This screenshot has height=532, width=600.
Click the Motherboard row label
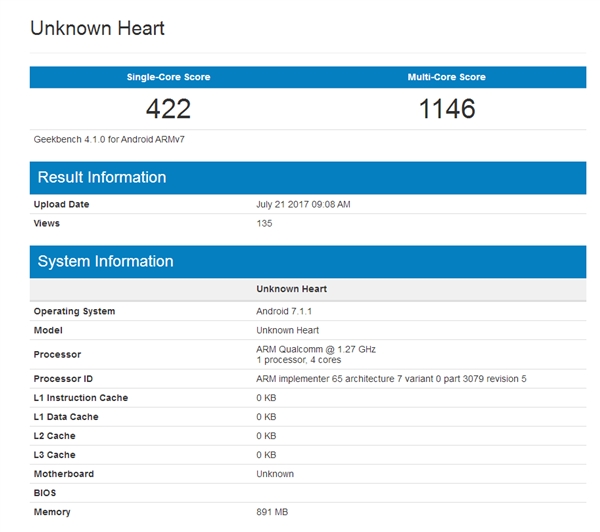point(62,474)
